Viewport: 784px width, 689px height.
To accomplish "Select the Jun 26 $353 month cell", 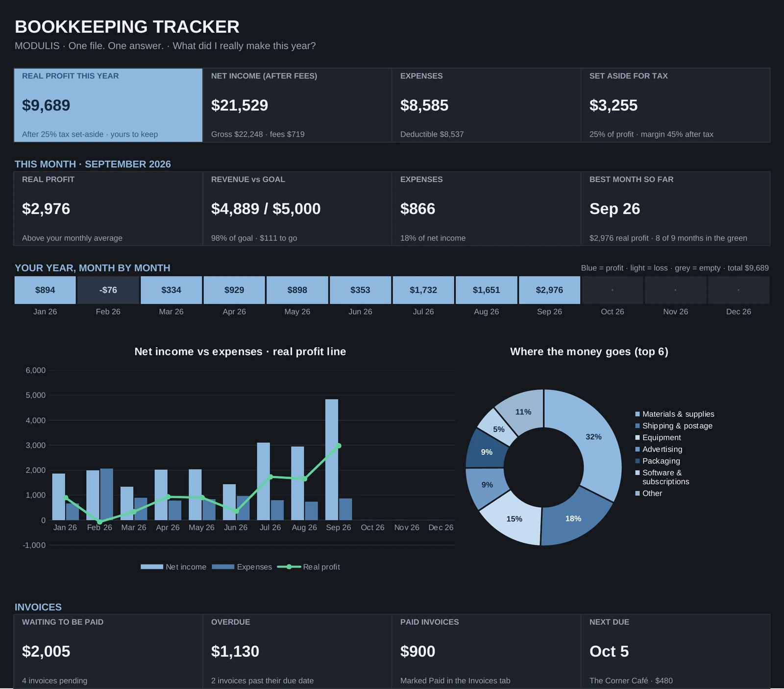I will [361, 290].
